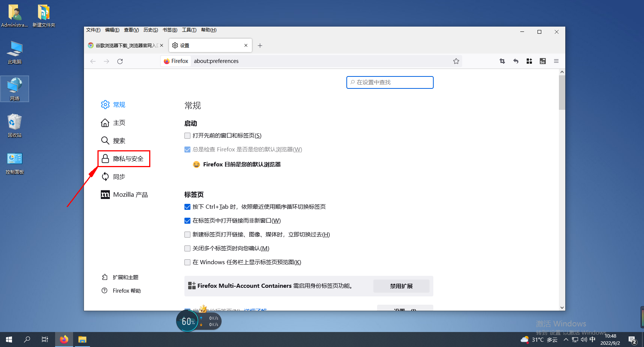Image resolution: width=644 pixels, height=347 pixels.
Task: Click the Se extension toolbar icon
Action: pos(543,61)
